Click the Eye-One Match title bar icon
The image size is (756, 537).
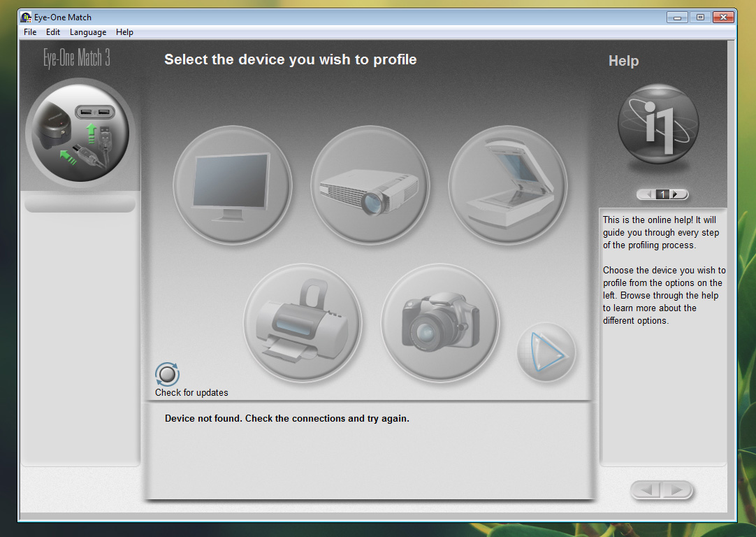tap(26, 17)
